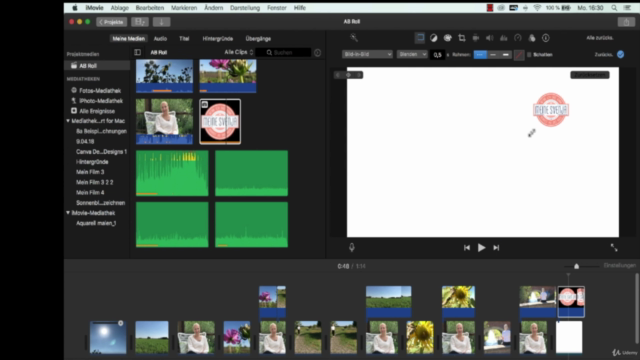Click the Zurücksetzen button in viewer

pyautogui.click(x=590, y=75)
